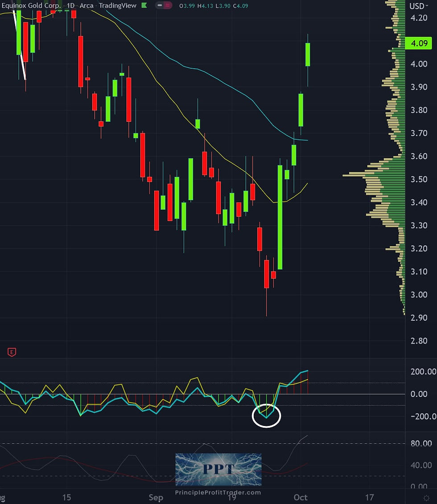Click the green market status flag icon
This screenshot has height=504, width=437.
click(x=144, y=5)
